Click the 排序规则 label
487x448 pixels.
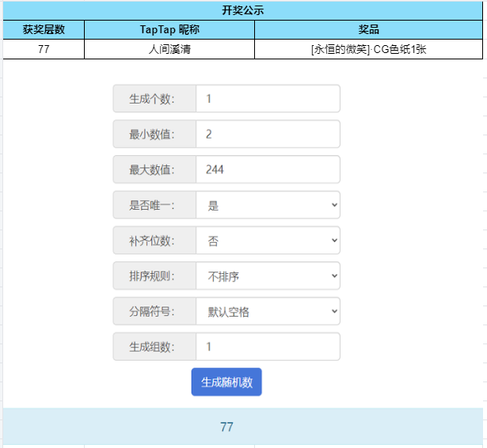(154, 276)
